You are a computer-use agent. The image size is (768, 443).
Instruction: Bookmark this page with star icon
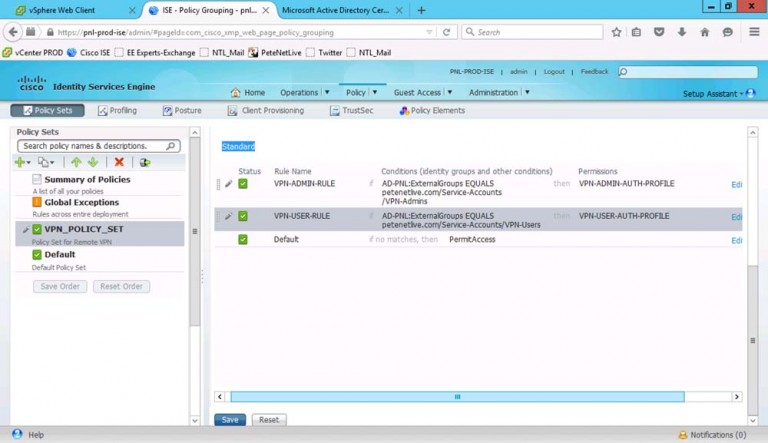click(x=616, y=32)
